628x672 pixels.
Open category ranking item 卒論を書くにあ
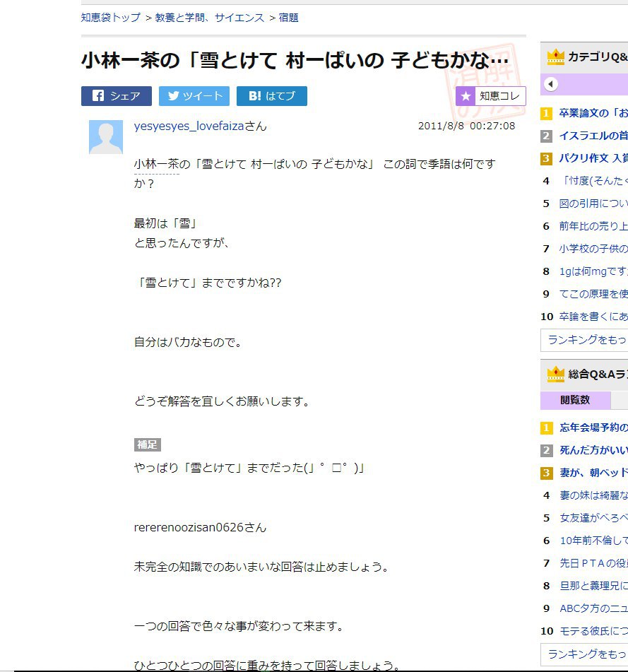pyautogui.click(x=593, y=317)
